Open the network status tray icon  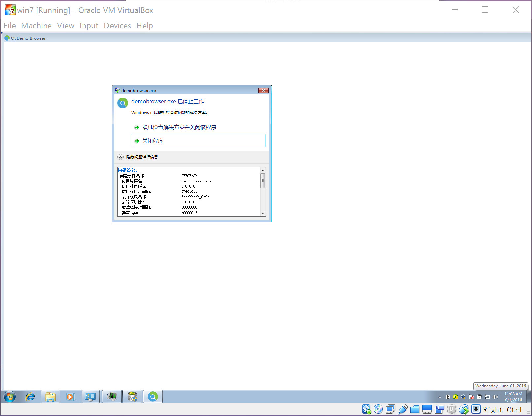pyautogui.click(x=487, y=397)
